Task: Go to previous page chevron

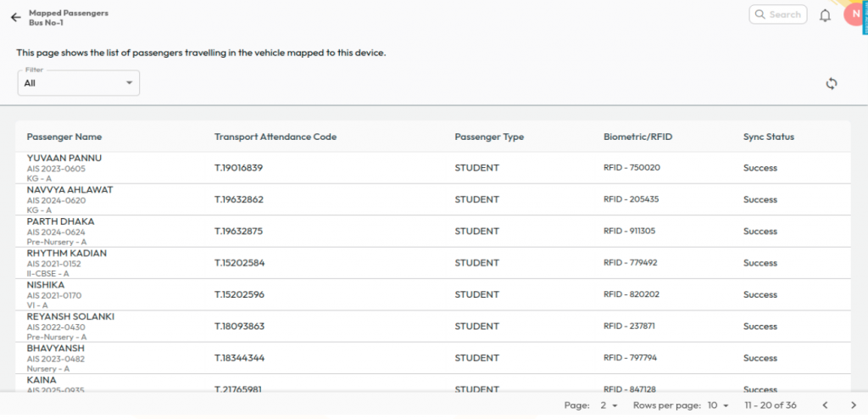Action: [825, 405]
